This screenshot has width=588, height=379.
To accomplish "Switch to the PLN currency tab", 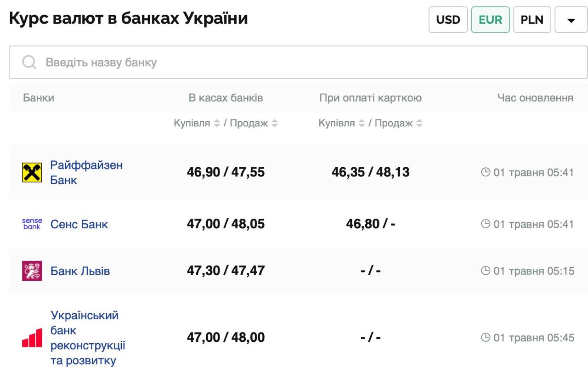I will click(x=532, y=20).
